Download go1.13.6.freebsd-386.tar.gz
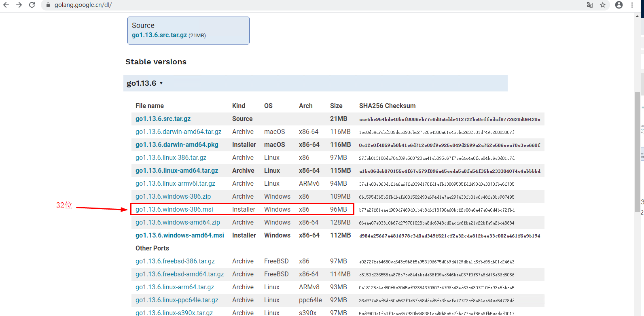Image resolution: width=644 pixels, height=316 pixels. tap(175, 261)
